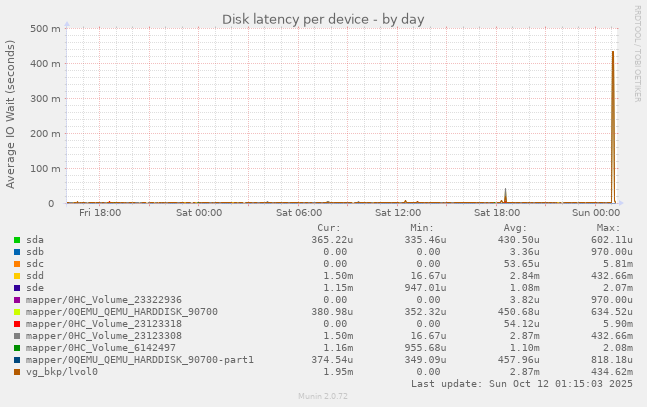Click the purple 0HC_Volume_23322936 legend swatch
Image resolution: width=647 pixels, height=407 pixels.
[17, 300]
